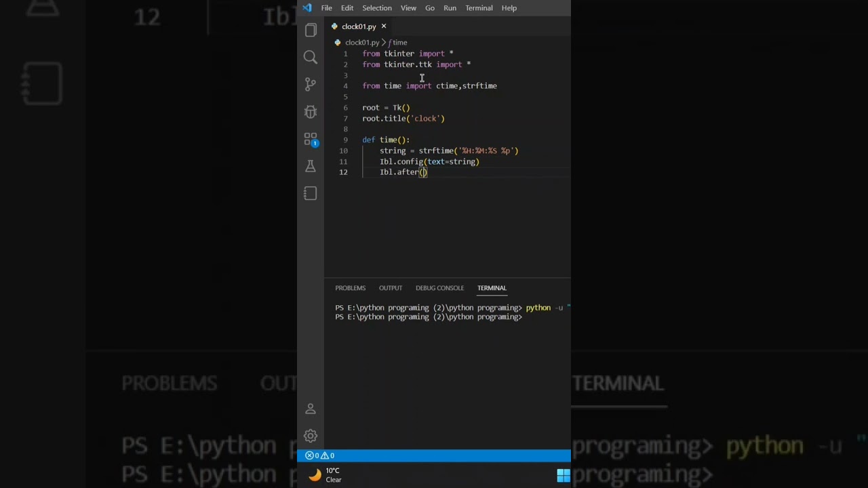Image resolution: width=868 pixels, height=488 pixels.
Task: Open Run and Debug view
Action: tap(311, 112)
